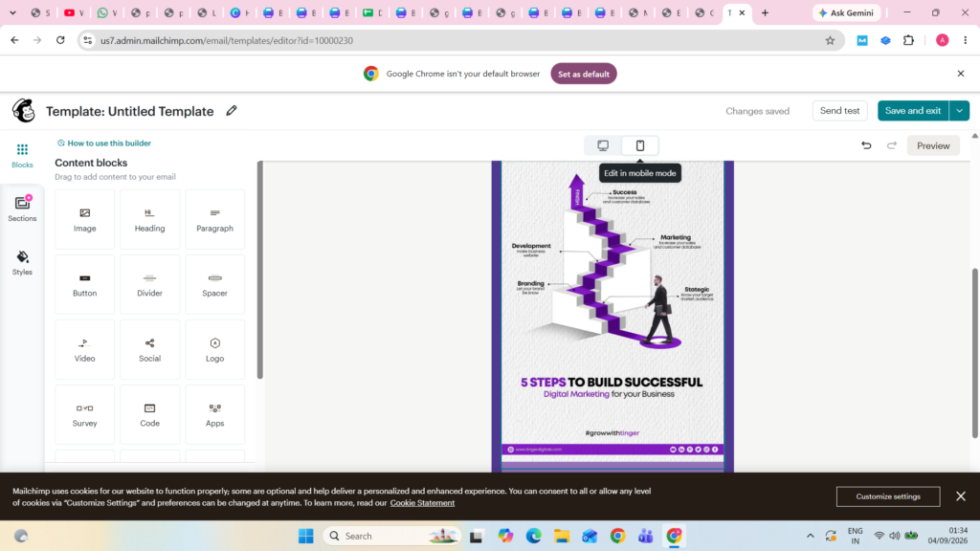Expand the tab search dropdown arrow
The image size is (980, 551).
coord(12,12)
